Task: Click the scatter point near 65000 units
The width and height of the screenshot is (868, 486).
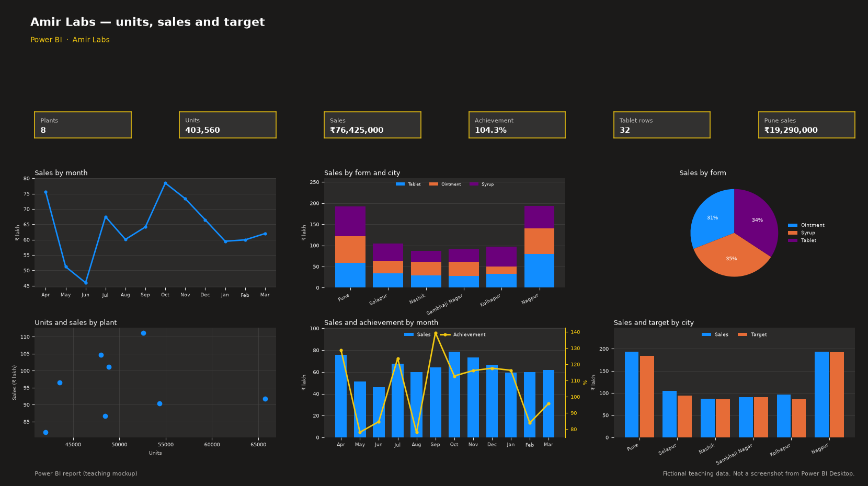Action: [265, 399]
